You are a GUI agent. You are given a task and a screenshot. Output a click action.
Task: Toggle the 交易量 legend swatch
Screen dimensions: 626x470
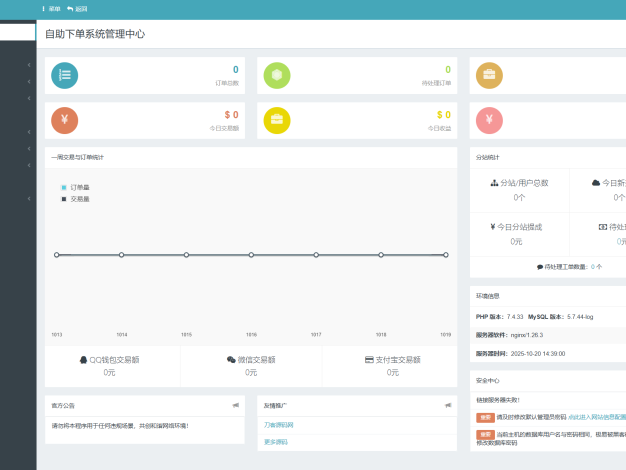pyautogui.click(x=63, y=199)
